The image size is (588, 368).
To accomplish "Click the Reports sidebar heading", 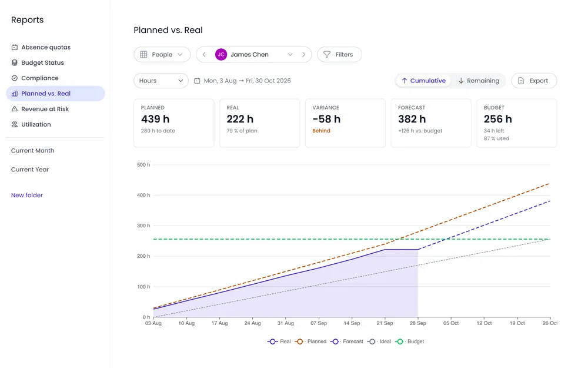I will pyautogui.click(x=28, y=20).
